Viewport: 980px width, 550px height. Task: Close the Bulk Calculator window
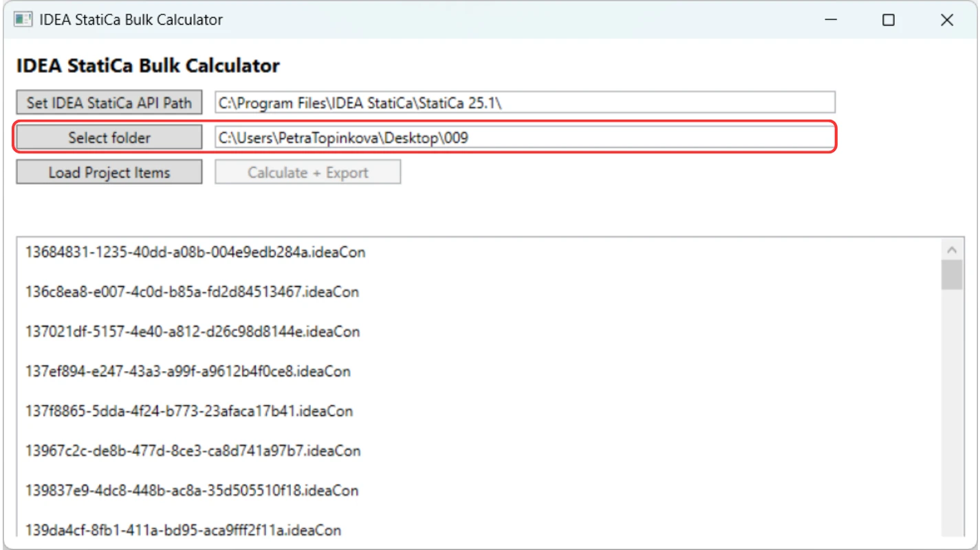click(947, 21)
